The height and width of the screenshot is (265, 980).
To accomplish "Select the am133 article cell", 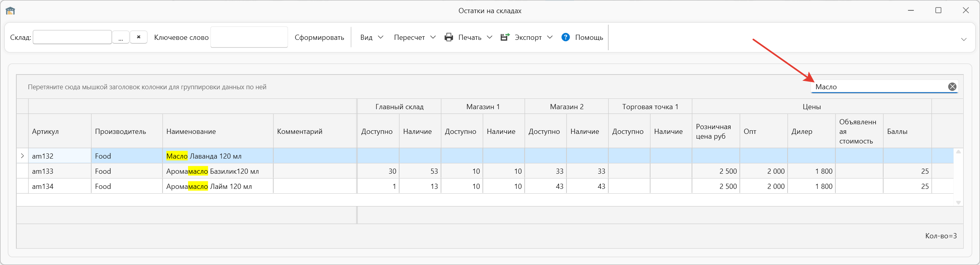I will 60,171.
